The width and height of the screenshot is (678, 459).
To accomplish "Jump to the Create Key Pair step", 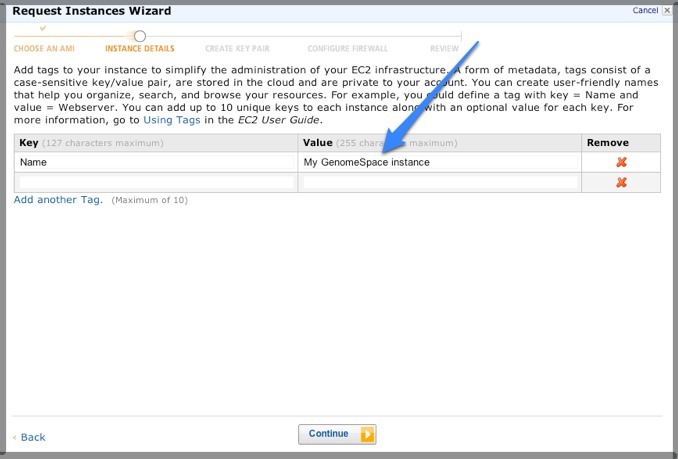I will pos(238,48).
